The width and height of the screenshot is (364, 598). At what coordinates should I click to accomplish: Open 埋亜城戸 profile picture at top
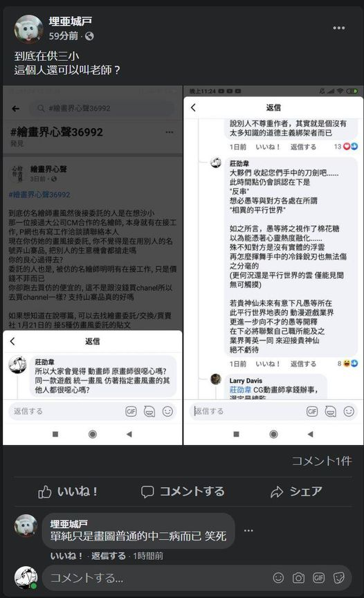[28, 28]
